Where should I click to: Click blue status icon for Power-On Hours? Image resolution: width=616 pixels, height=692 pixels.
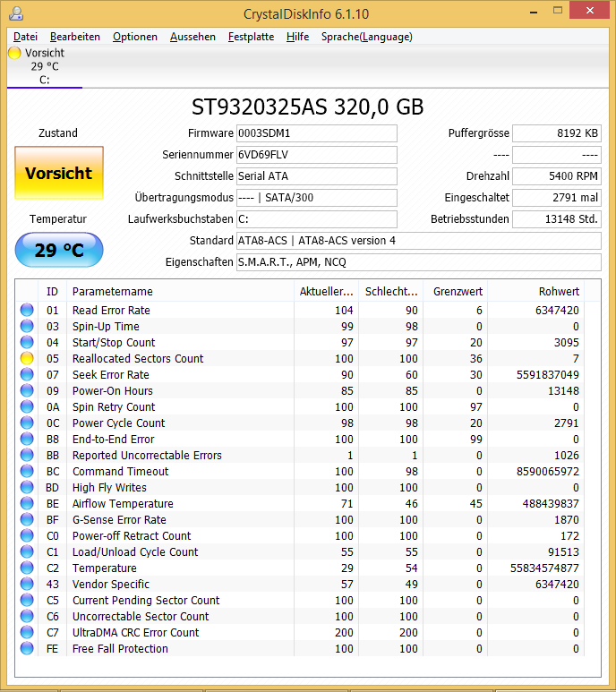coord(27,390)
